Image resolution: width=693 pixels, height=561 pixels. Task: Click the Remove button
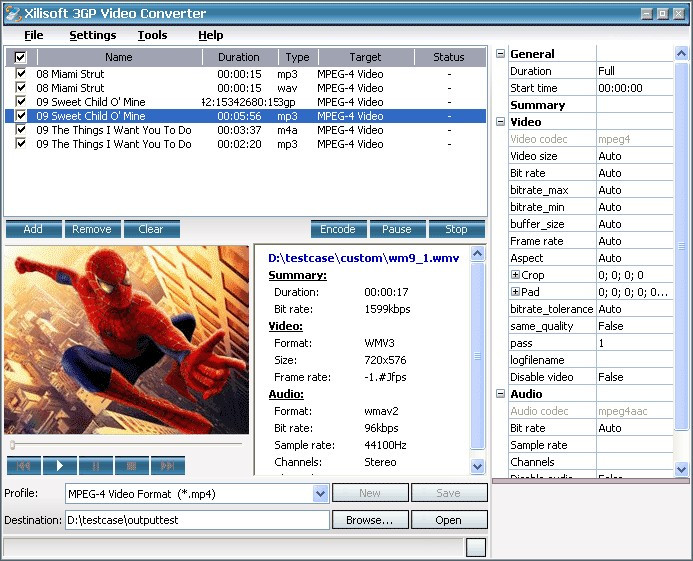92,229
